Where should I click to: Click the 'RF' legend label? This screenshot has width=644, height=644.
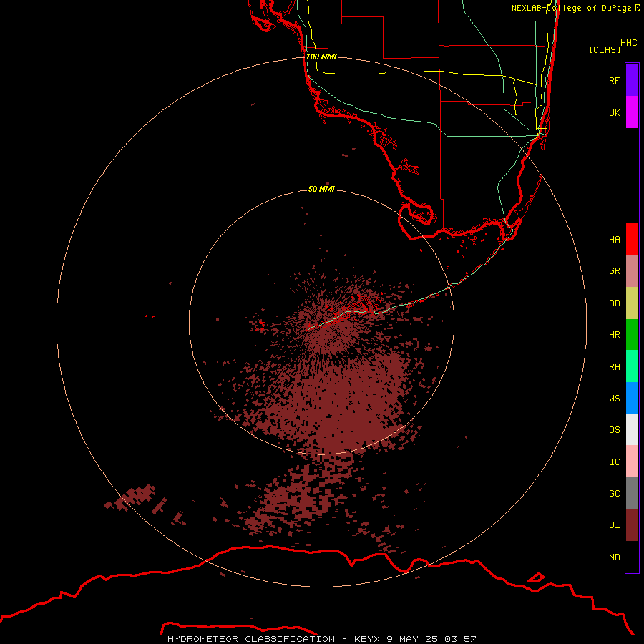(x=614, y=80)
